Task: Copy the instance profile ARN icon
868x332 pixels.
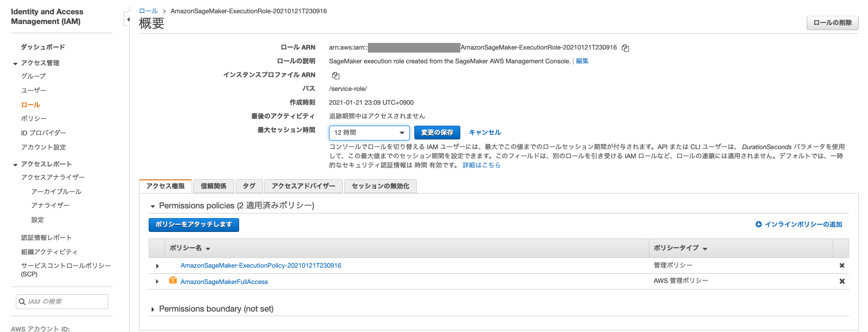Action: (336, 76)
